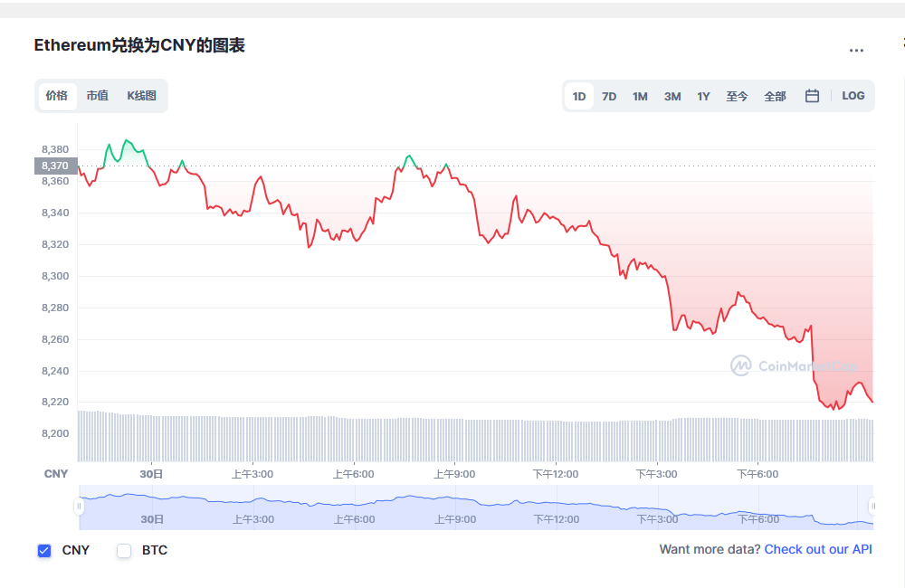The height and width of the screenshot is (588, 905).
Task: Click the right handle of the range navigator
Action: click(x=872, y=507)
